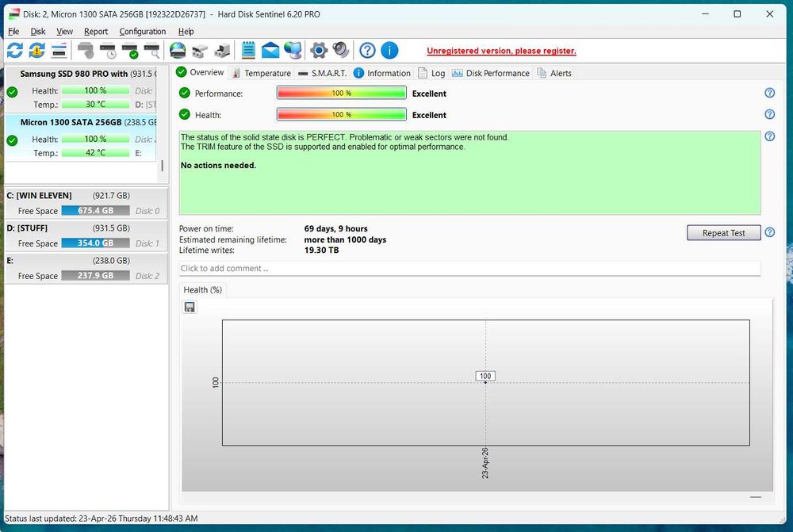
Task: Click the help icon beside Health row
Action: click(770, 114)
